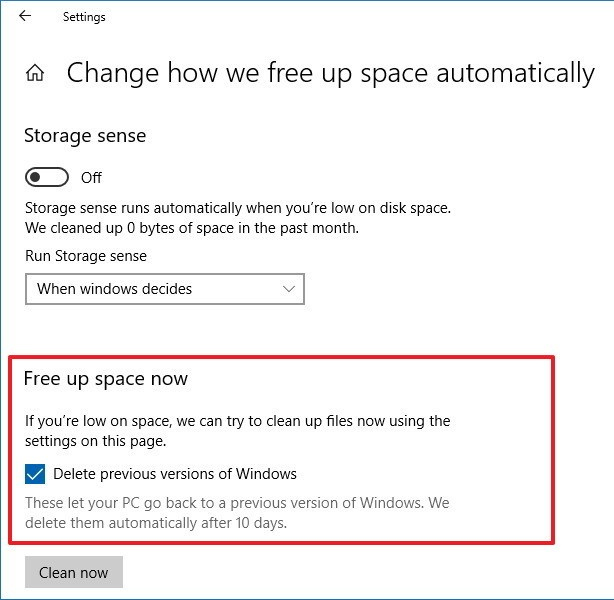
Task: Click the chevron arrow of the Run Storage sense combo box
Action: click(289, 289)
